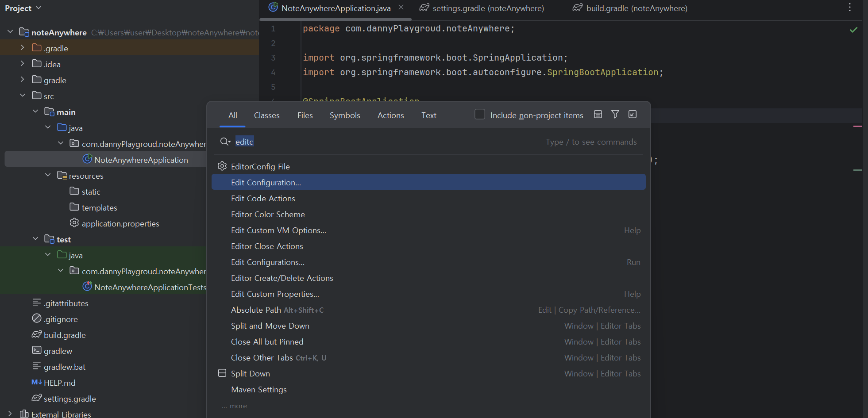Click the .gitattributes file icon
This screenshot has width=868, height=418.
pos(37,303)
